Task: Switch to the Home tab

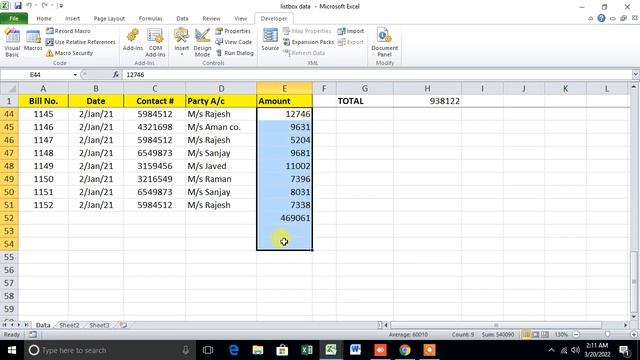Action: (x=44, y=18)
